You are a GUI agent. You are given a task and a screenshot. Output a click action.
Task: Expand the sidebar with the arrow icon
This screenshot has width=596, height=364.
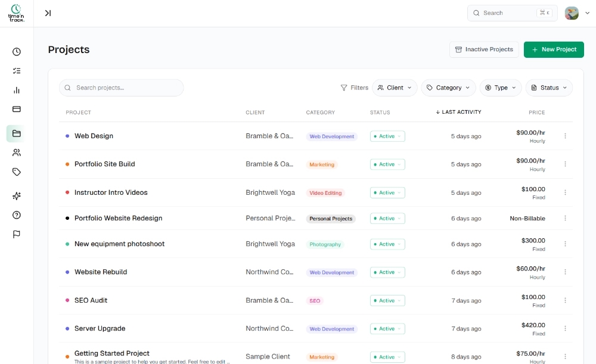[x=48, y=13]
